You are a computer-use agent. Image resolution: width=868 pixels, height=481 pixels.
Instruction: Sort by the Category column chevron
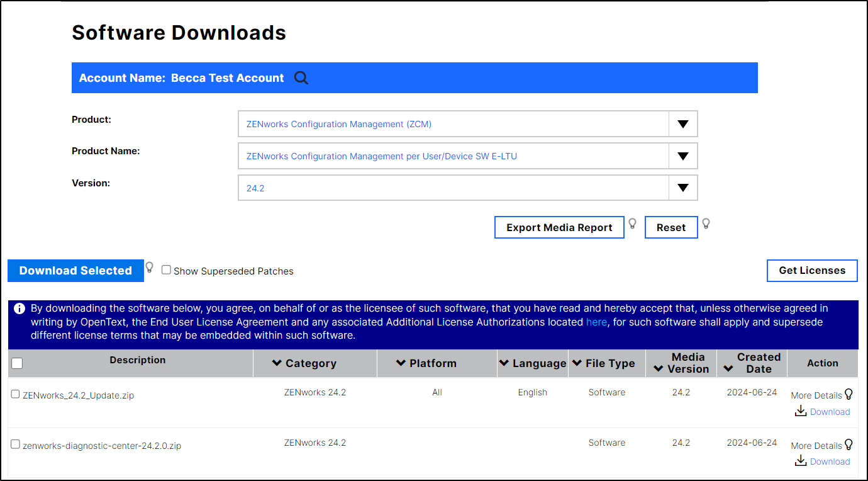pyautogui.click(x=277, y=363)
